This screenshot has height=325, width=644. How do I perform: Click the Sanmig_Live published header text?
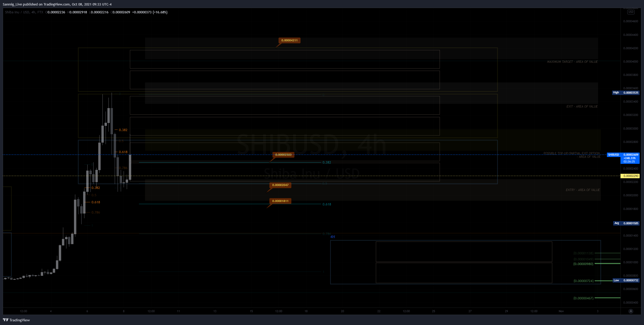(x=57, y=4)
